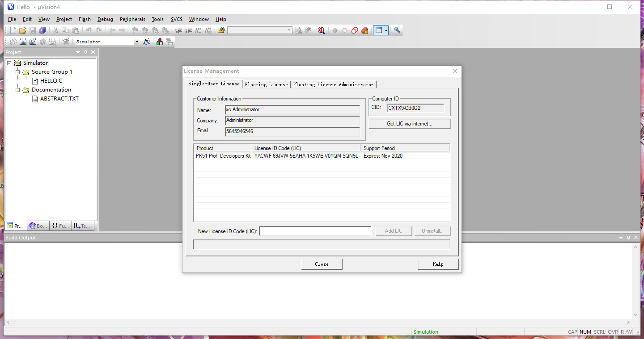644x339 pixels.
Task: Open the Peripherals menu
Action: pos(132,19)
